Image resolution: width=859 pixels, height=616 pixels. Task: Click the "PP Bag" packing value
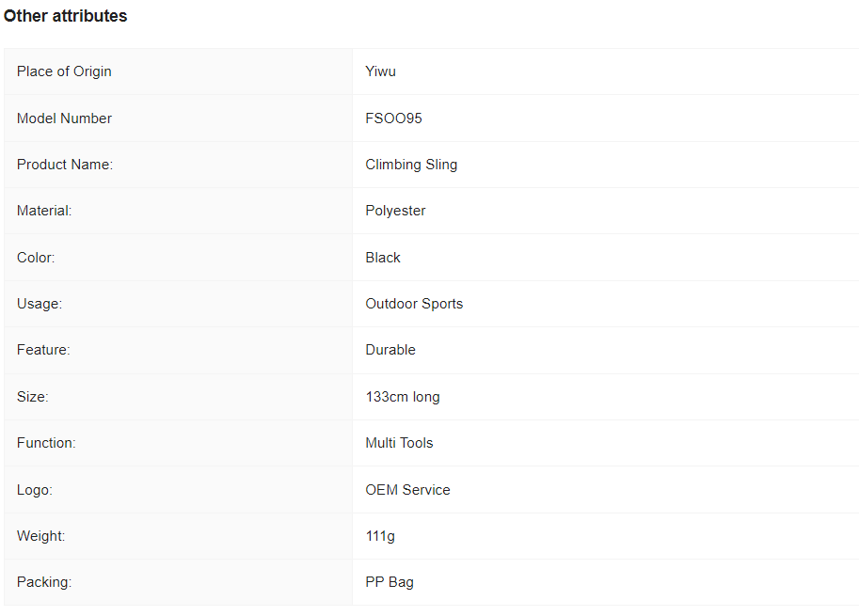[x=390, y=582]
